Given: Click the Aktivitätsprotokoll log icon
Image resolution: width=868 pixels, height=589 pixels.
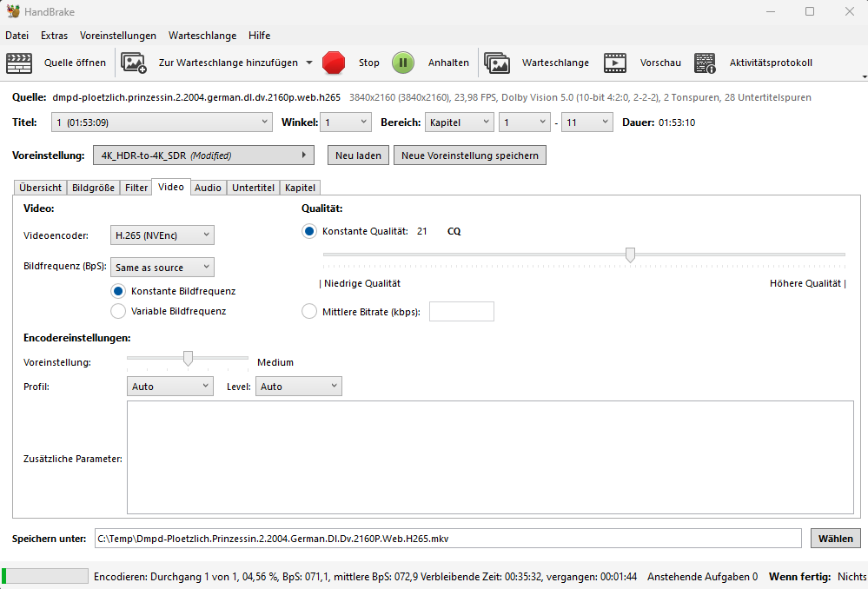Looking at the screenshot, I should (705, 63).
